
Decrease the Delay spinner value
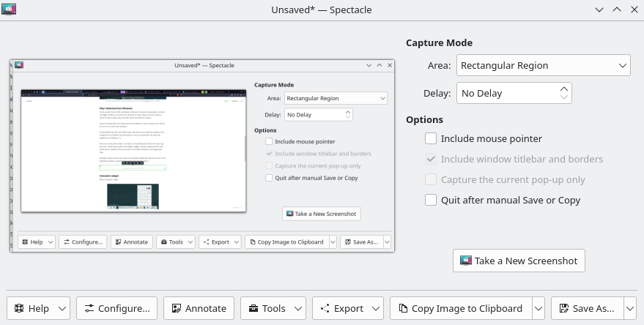pyautogui.click(x=563, y=97)
